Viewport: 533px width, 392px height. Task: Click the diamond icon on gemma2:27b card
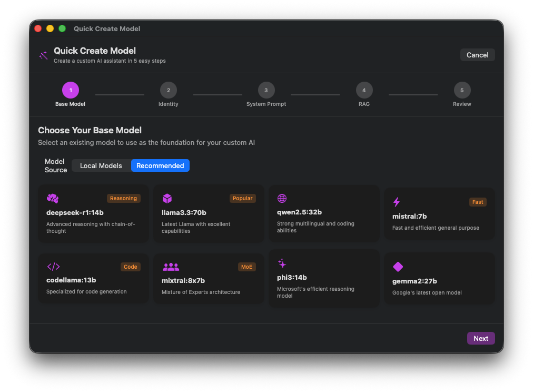click(398, 267)
